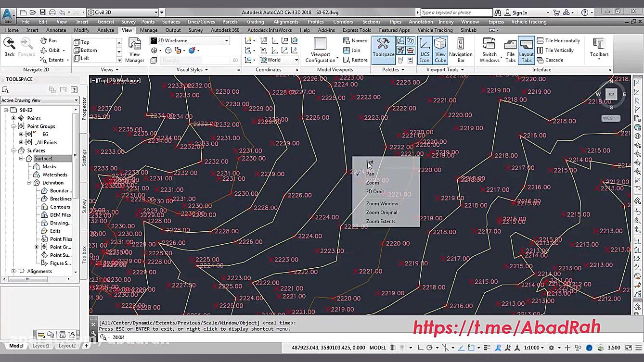Image resolution: width=644 pixels, height=362 pixels.
Task: Click the Orbit tool icon
Action: [43, 50]
